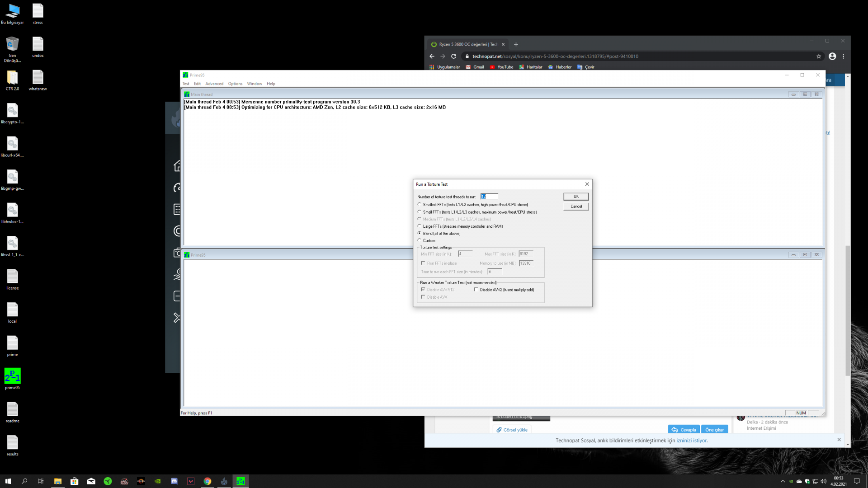Viewport: 868px width, 488px height.
Task: Open the Chrome three-dot menu
Action: 843,56
